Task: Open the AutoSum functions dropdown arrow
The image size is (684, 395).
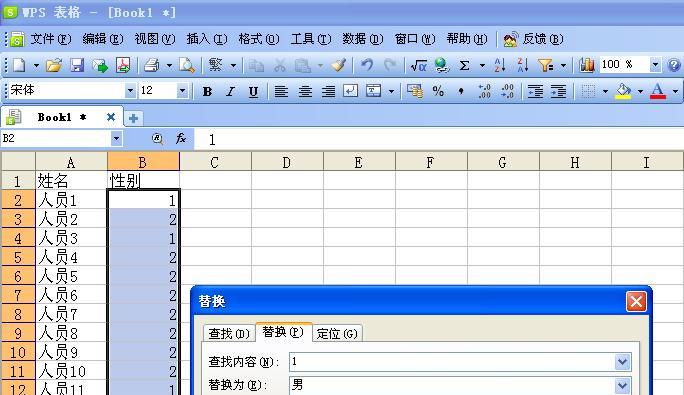Action: click(x=482, y=65)
